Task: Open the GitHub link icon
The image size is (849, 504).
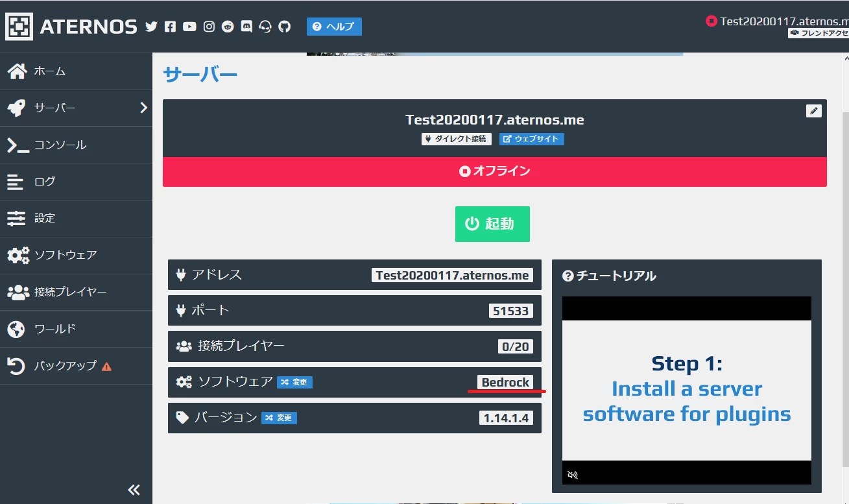Action: point(284,27)
